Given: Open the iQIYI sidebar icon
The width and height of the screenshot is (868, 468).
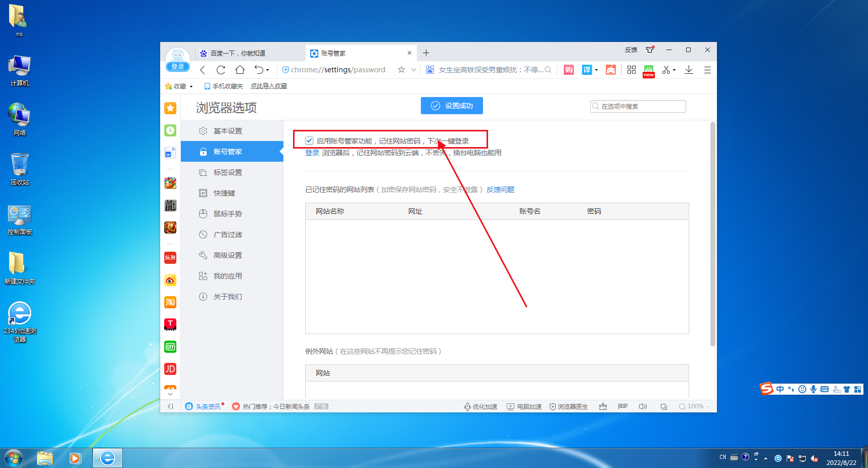Looking at the screenshot, I should 170,347.
